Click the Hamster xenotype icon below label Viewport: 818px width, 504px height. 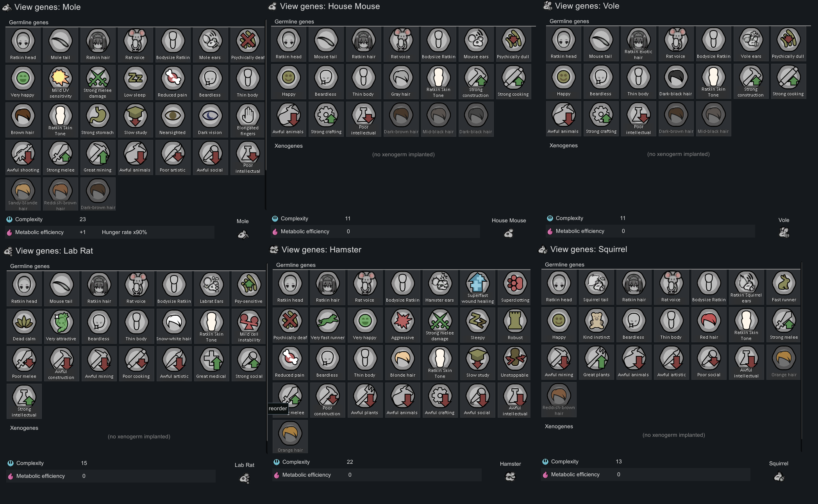tap(510, 477)
